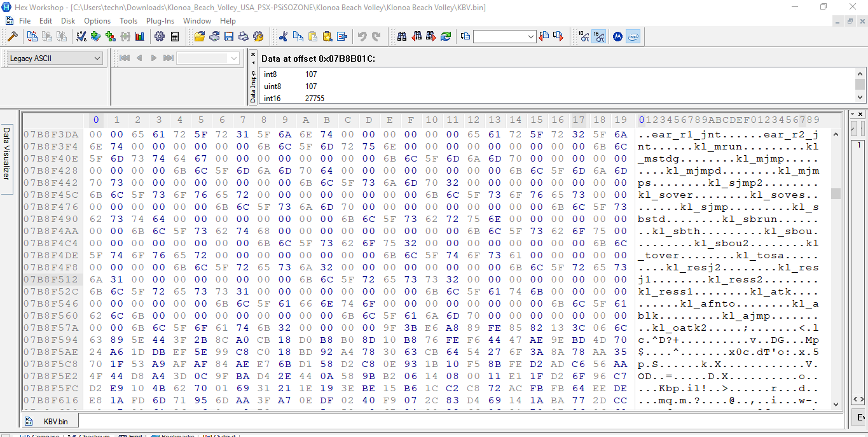The width and height of the screenshot is (868, 437).
Task: Print the document using printer icon
Action: (x=243, y=36)
